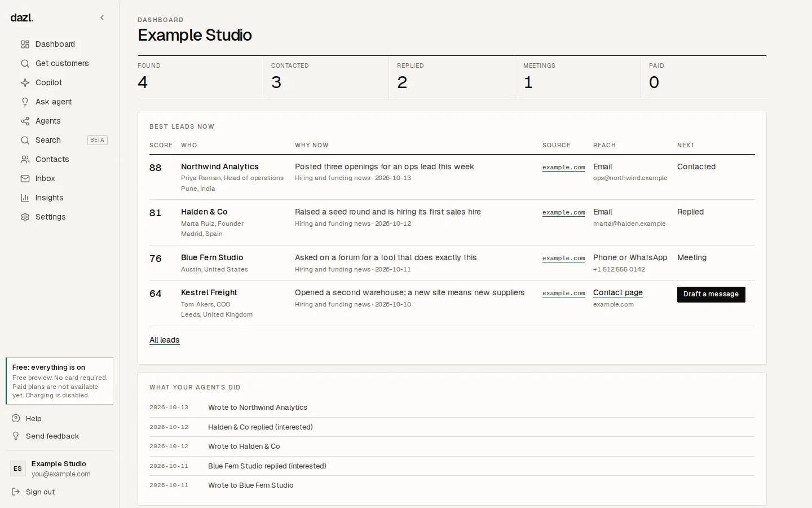The width and height of the screenshot is (812, 508).
Task: Click the Inbox envelope icon
Action: 25,178
